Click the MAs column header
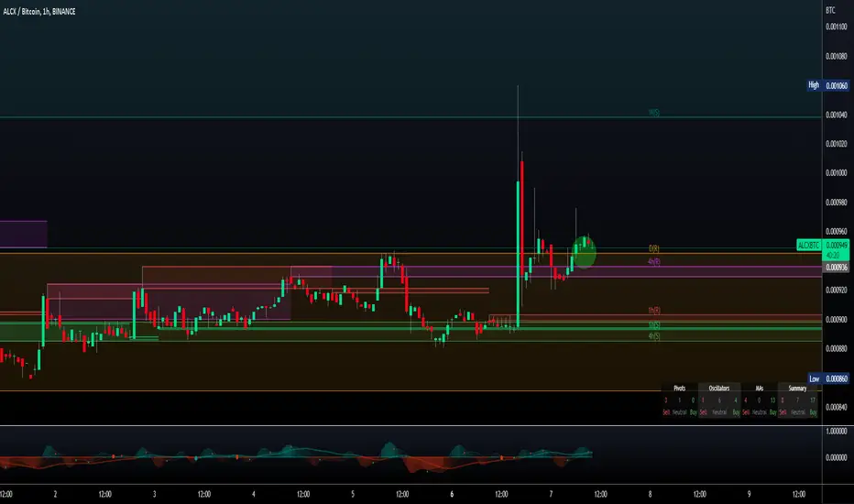 tap(760, 389)
